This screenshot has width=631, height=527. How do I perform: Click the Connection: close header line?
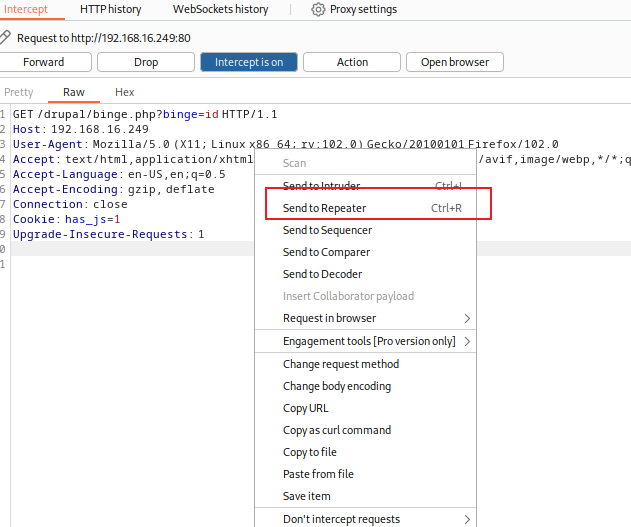click(x=70, y=204)
